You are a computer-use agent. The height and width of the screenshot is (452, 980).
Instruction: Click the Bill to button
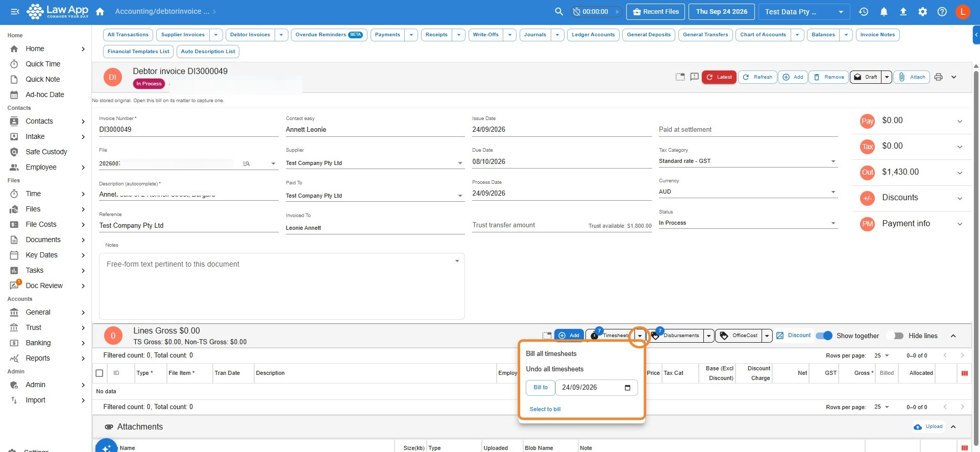541,388
